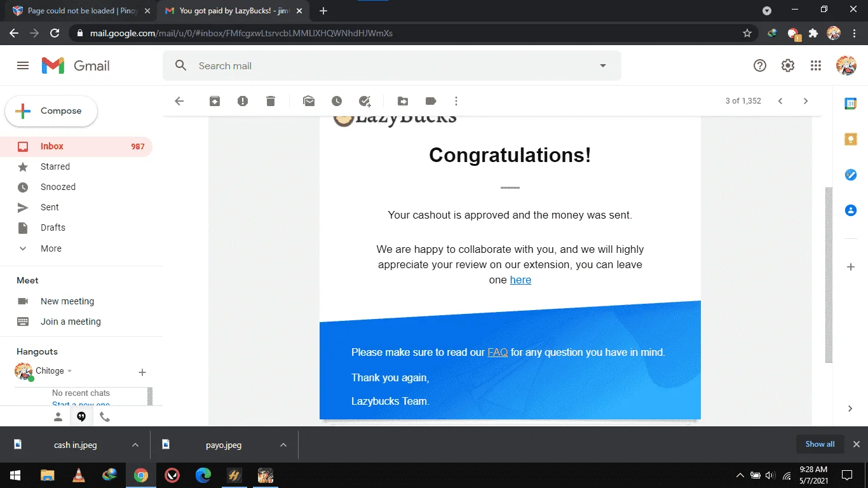Open Gmail settings gear

[788, 65]
